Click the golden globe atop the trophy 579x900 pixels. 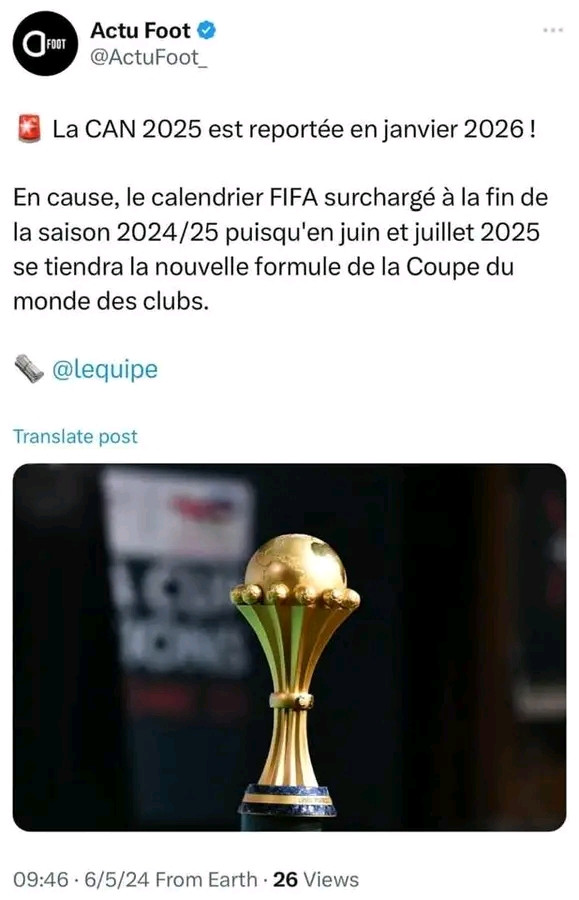[296, 562]
